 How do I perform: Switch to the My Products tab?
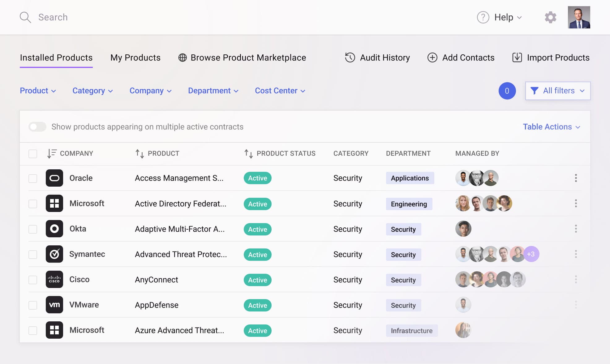point(135,57)
